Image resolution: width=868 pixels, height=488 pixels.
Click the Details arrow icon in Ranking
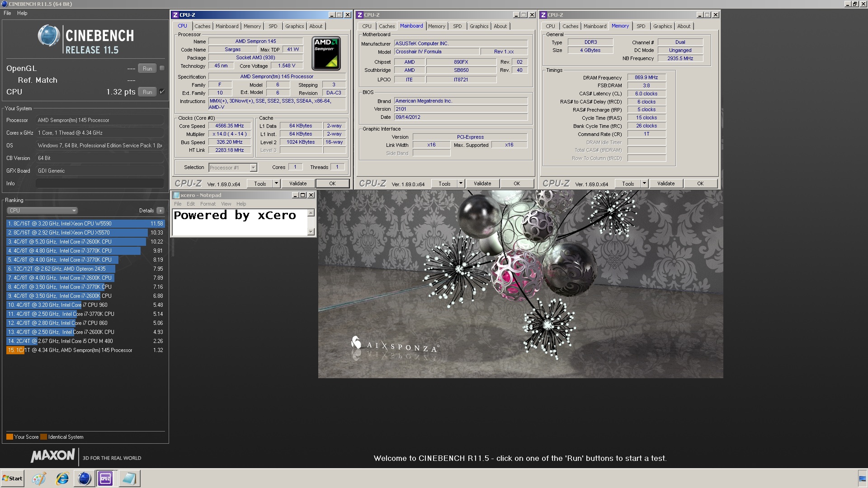[x=160, y=211]
